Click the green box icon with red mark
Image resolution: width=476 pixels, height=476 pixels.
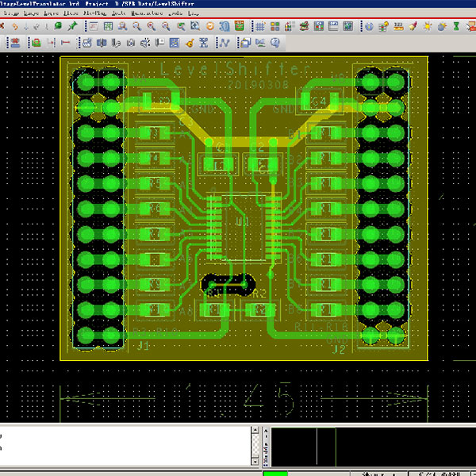[36, 43]
